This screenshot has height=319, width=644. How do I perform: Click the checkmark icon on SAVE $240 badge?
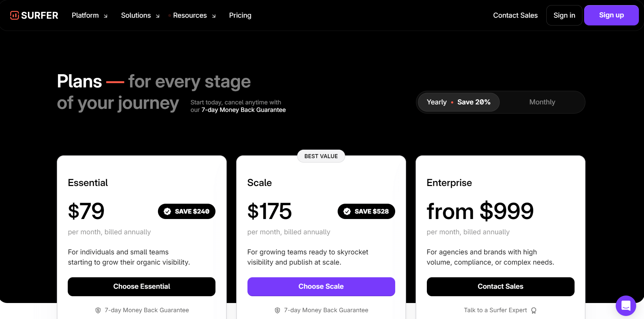167,212
